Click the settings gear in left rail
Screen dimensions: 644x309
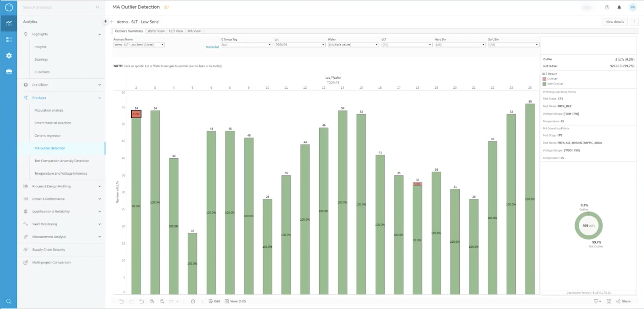click(x=9, y=56)
